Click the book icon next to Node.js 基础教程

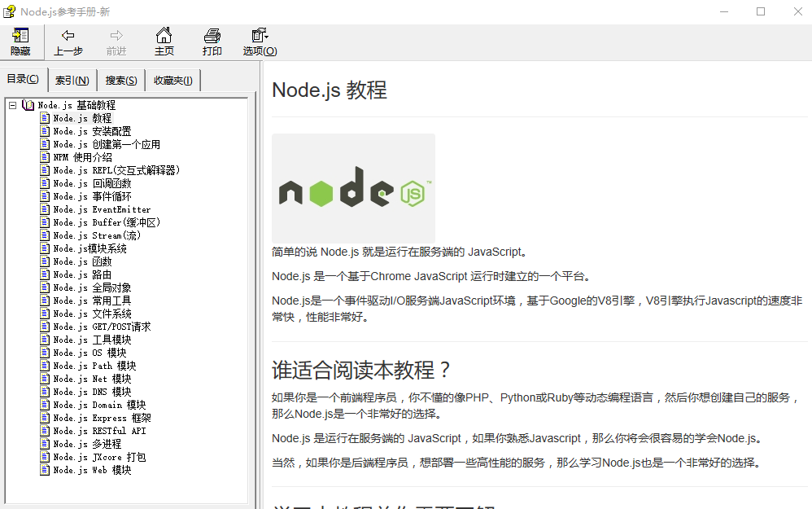[x=28, y=104]
